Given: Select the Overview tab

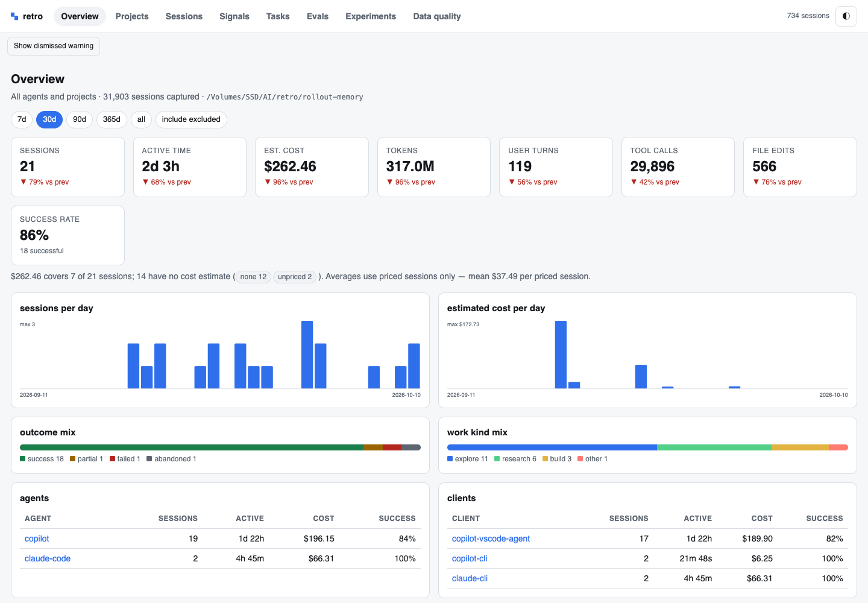Looking at the screenshot, I should [80, 16].
